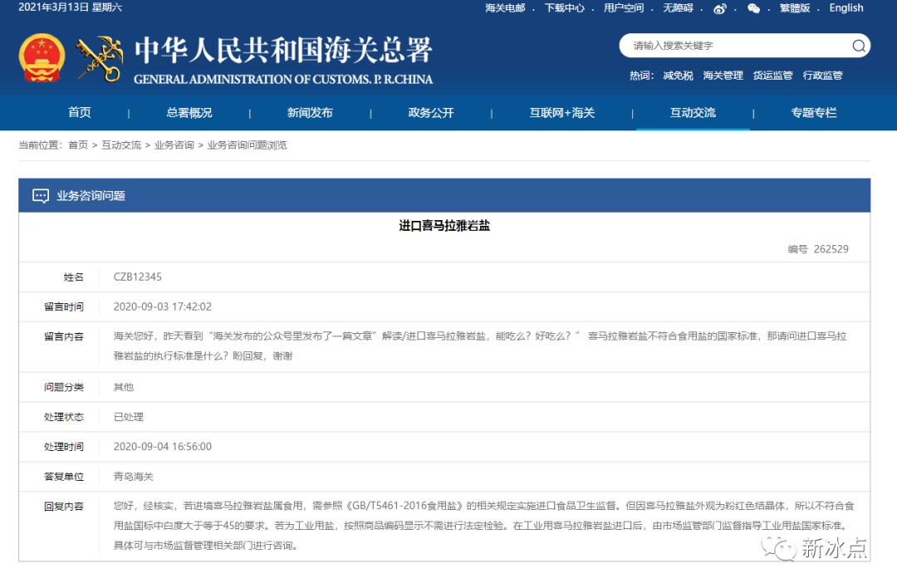This screenshot has height=588, width=897.
Task: Click 业务咨询 in the breadcrumb
Action: point(174,145)
